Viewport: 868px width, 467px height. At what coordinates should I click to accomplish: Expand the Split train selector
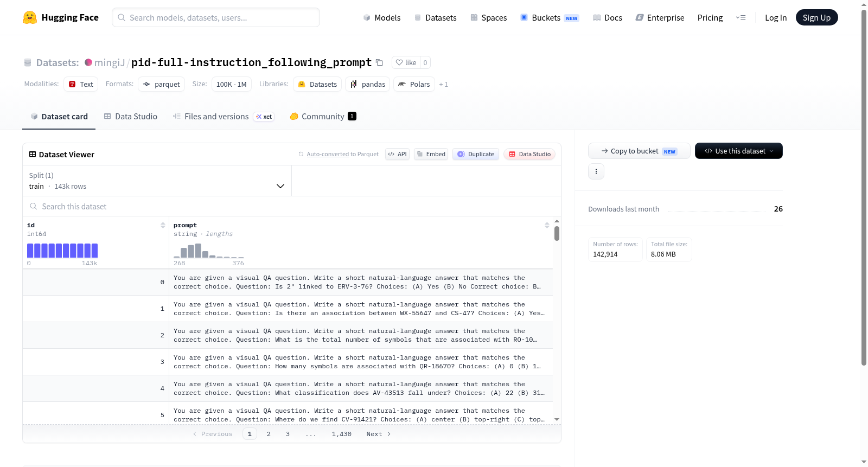(157, 181)
